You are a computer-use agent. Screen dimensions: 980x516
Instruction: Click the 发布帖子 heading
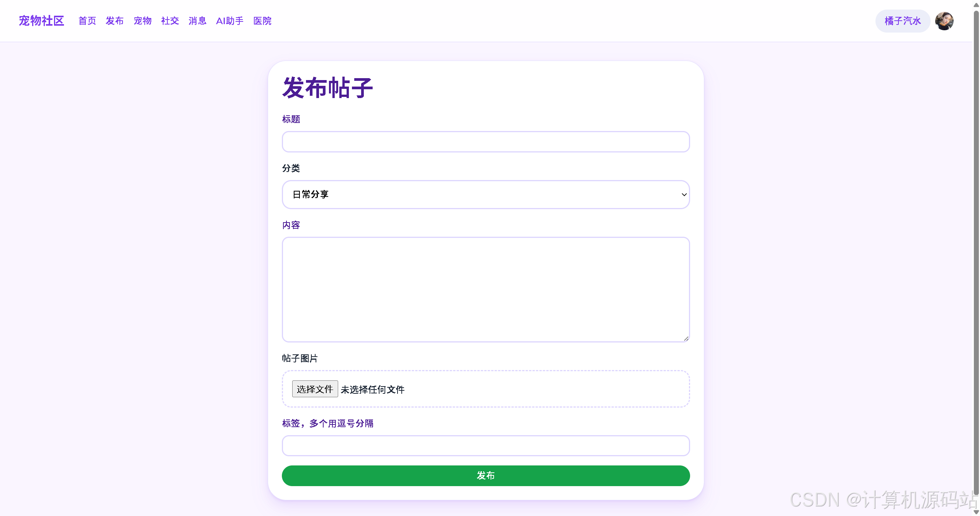point(327,88)
